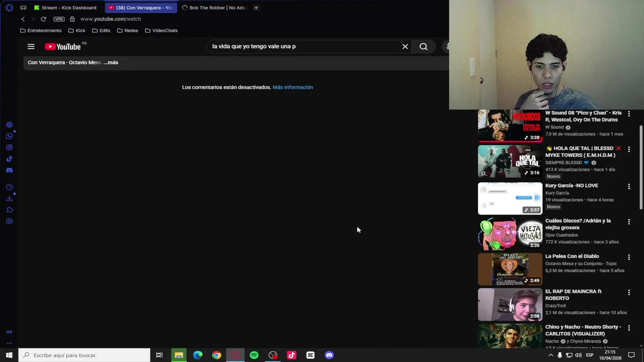
Task: Open Task View on the taskbar
Action: pos(159,355)
